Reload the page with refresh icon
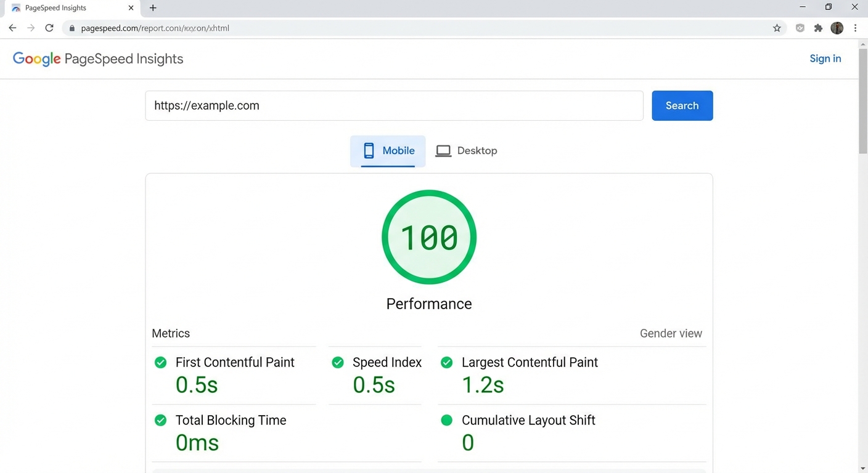This screenshot has height=473, width=868. [49, 28]
